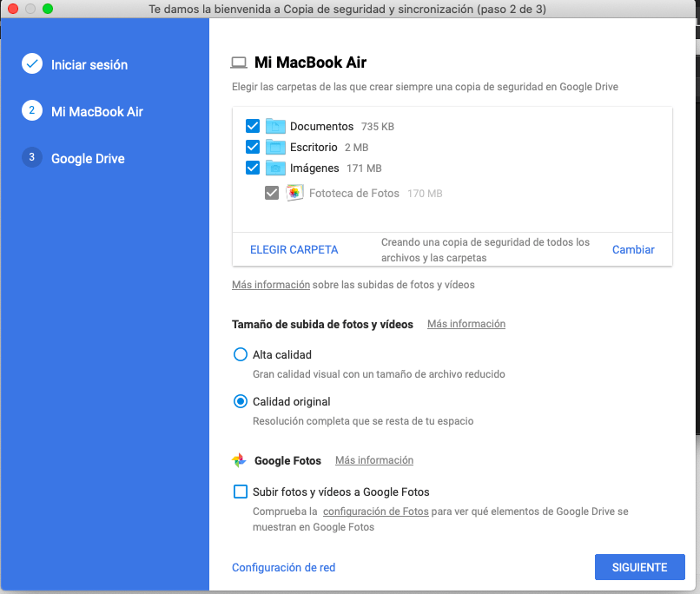The height and width of the screenshot is (594, 700).
Task: Click the Fototeca de Fotos icon
Action: coord(295,193)
